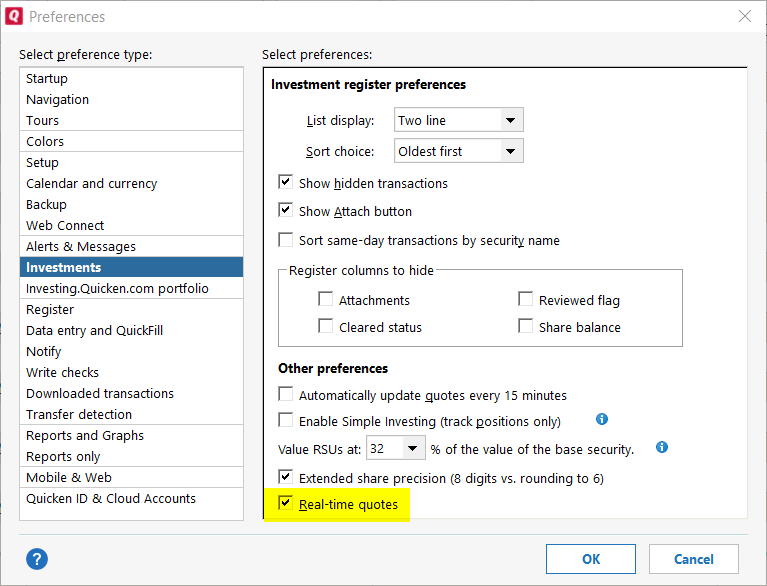The width and height of the screenshot is (767, 586).
Task: Open help with the blue question mark icon
Action: pos(37,559)
